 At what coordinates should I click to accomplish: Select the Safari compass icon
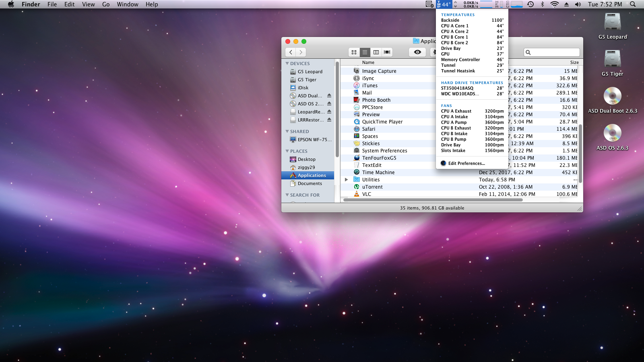(357, 129)
